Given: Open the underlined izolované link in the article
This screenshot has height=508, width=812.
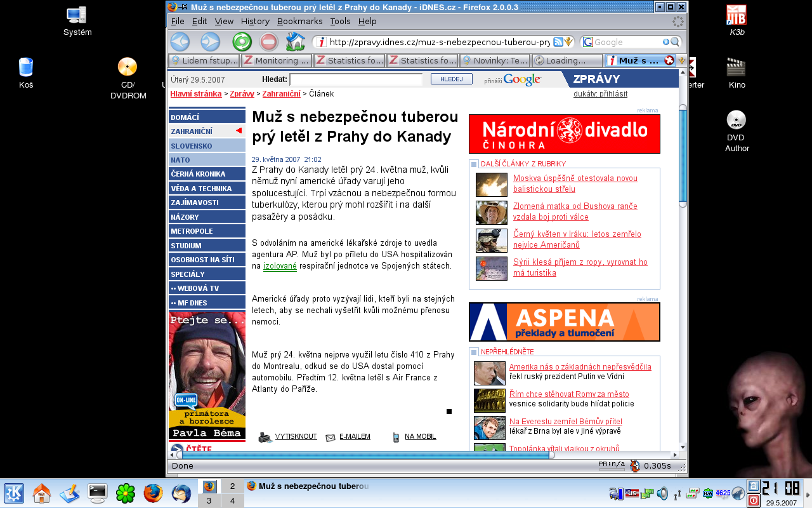Looking at the screenshot, I should click(x=278, y=265).
